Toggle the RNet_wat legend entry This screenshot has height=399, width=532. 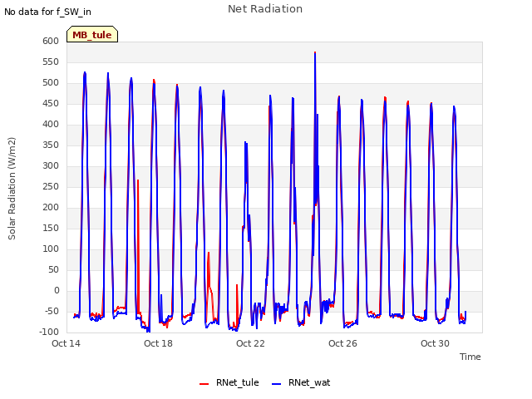click(x=301, y=382)
